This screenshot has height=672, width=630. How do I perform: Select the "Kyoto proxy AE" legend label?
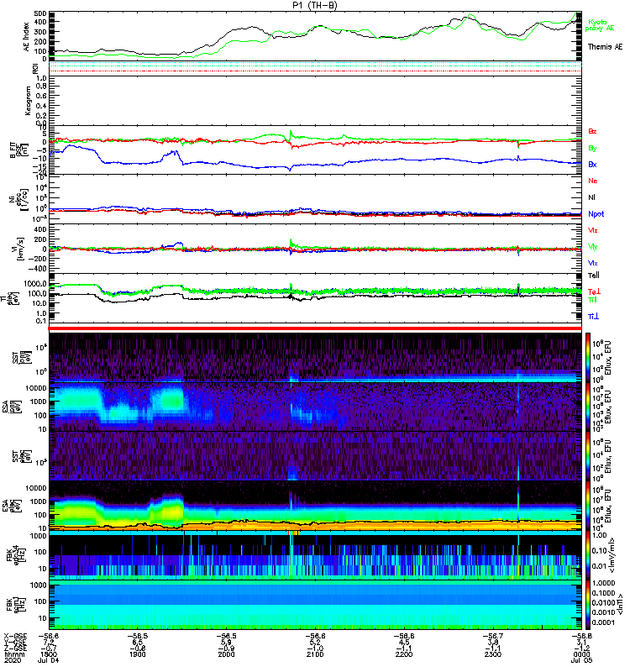click(599, 25)
